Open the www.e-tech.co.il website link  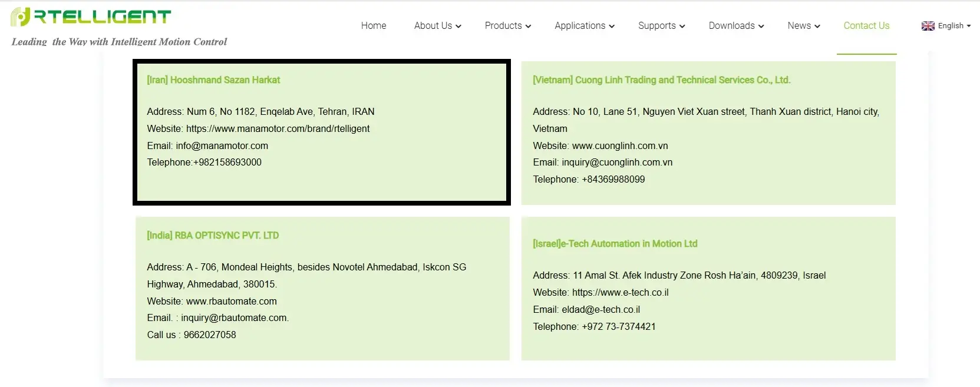coord(621,293)
